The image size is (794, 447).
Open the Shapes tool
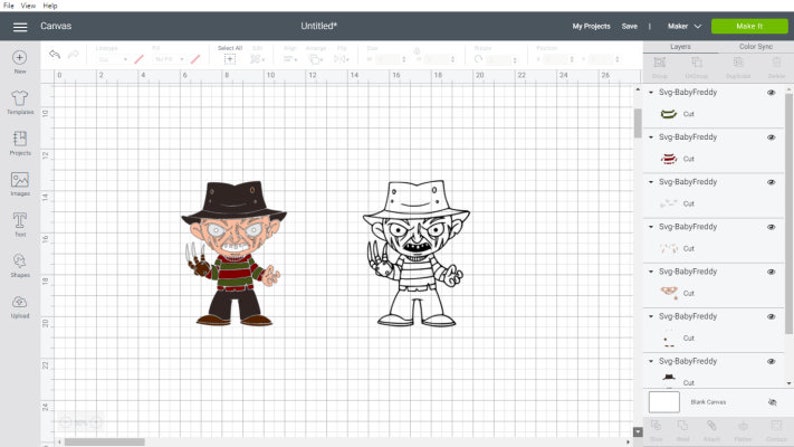20,265
